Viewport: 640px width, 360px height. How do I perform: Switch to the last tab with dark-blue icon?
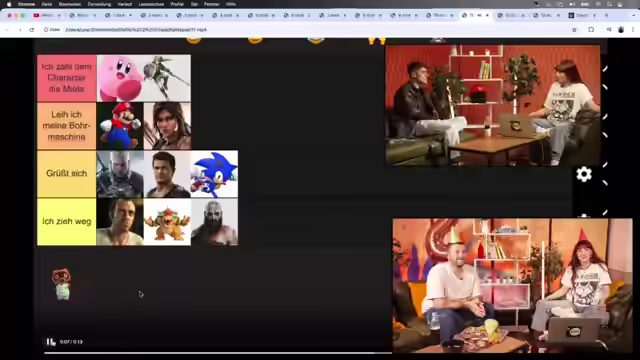pos(582,15)
